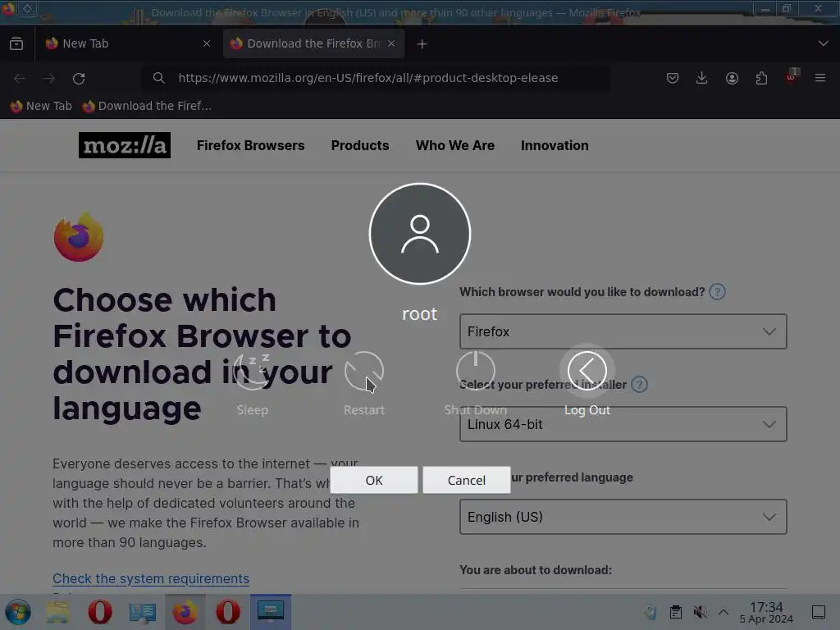840x630 pixels.
Task: Open Firefox View icon
Action: (x=16, y=43)
